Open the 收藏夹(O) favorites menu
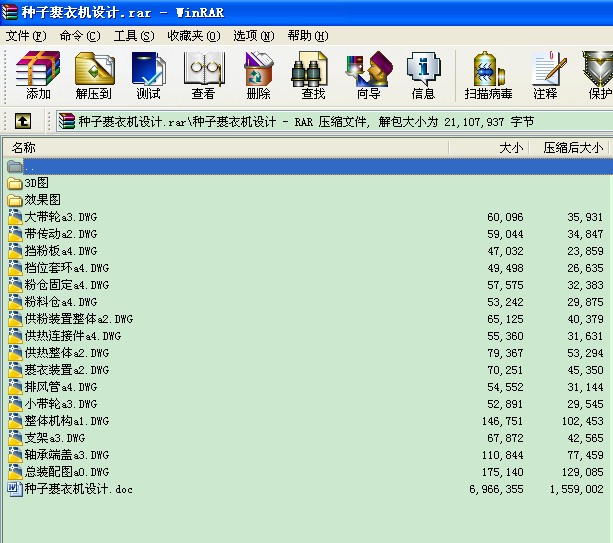The height and width of the screenshot is (543, 613). [194, 36]
